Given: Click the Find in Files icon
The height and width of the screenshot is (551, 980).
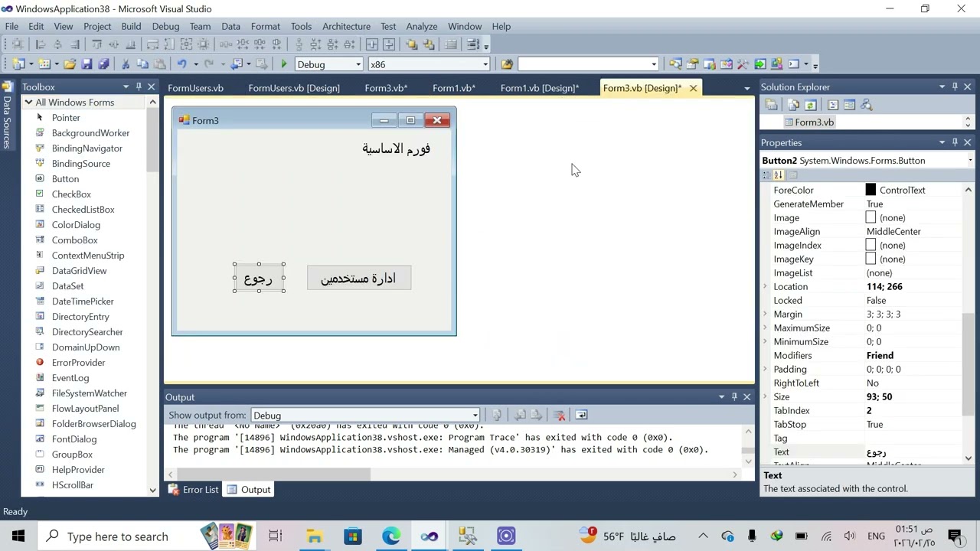Looking at the screenshot, I should [506, 64].
